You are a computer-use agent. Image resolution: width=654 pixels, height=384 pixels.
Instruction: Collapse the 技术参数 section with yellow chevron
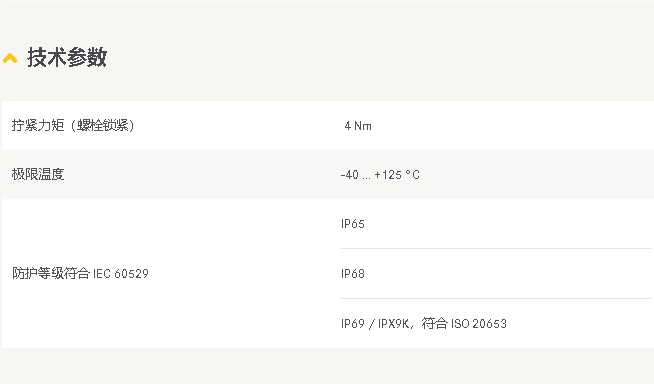pyautogui.click(x=10, y=58)
